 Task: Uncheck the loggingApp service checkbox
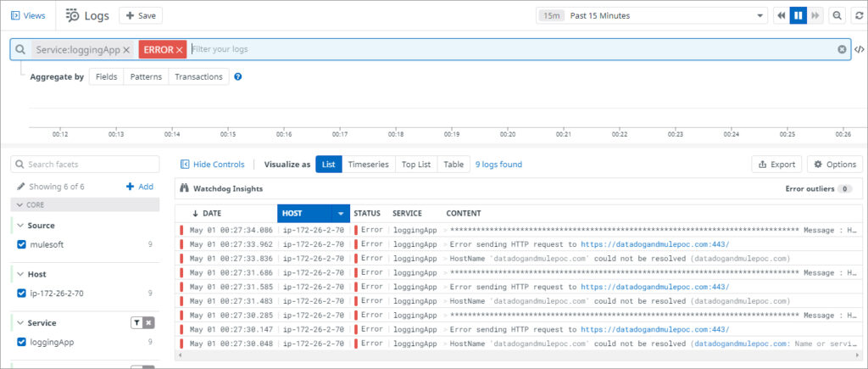tap(21, 342)
